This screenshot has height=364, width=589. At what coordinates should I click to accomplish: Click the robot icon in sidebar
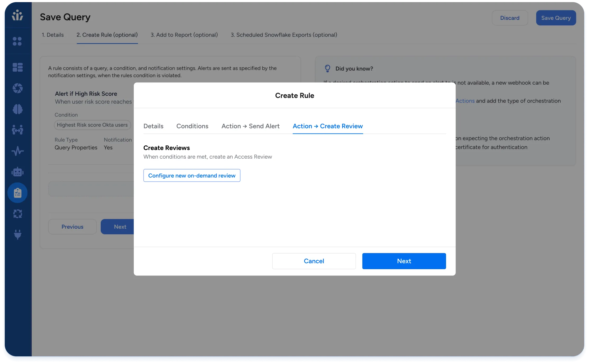[17, 172]
